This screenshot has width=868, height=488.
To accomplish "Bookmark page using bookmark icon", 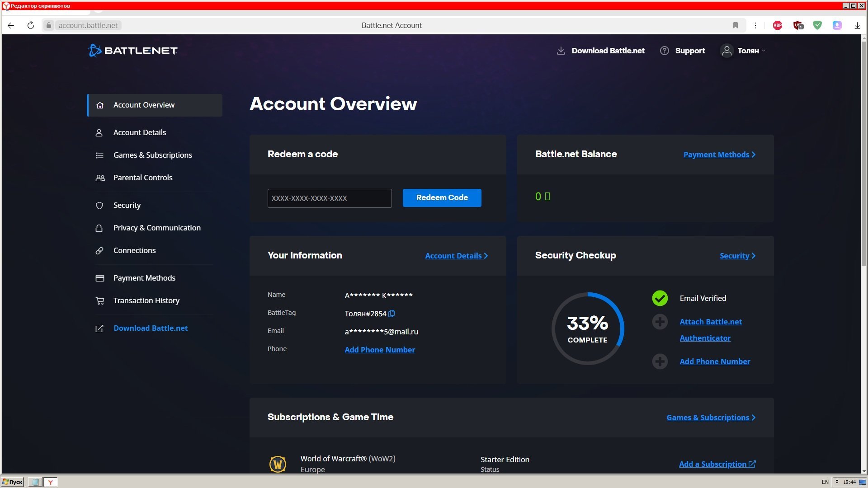I will coord(736,25).
